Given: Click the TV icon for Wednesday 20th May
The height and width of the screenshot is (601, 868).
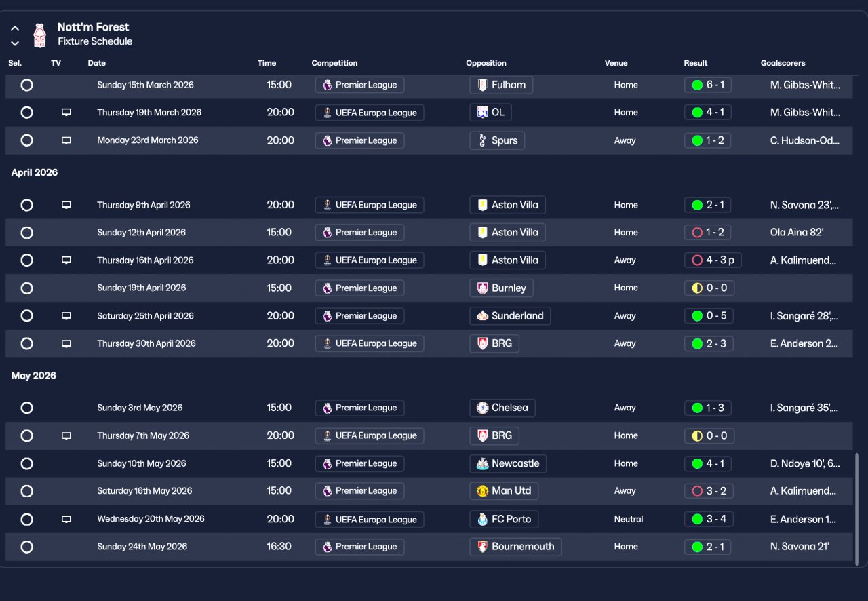Looking at the screenshot, I should tap(66, 520).
